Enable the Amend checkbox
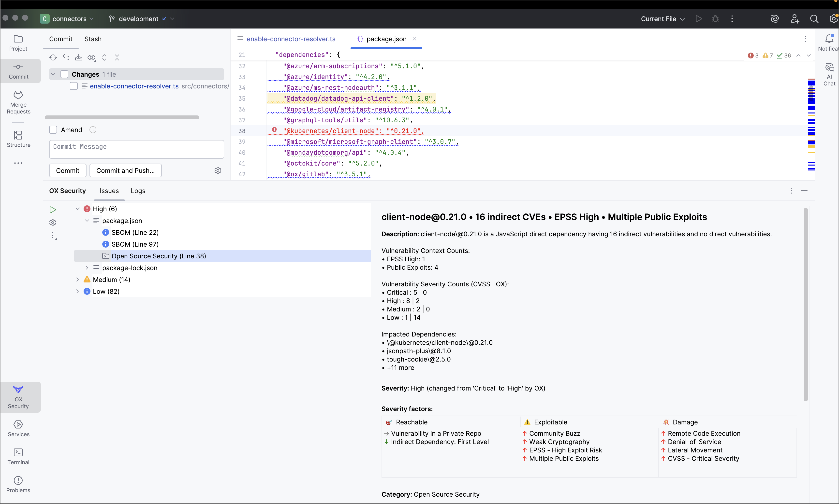The height and width of the screenshot is (504, 839). coord(53,130)
